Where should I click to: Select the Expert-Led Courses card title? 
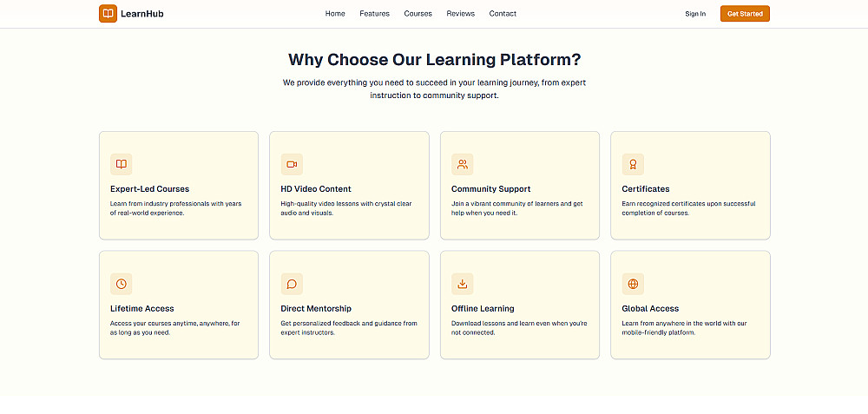pos(149,189)
